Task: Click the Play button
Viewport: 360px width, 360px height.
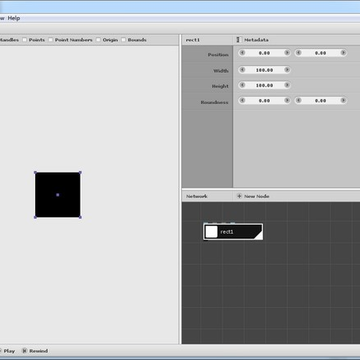Action: tap(7, 351)
